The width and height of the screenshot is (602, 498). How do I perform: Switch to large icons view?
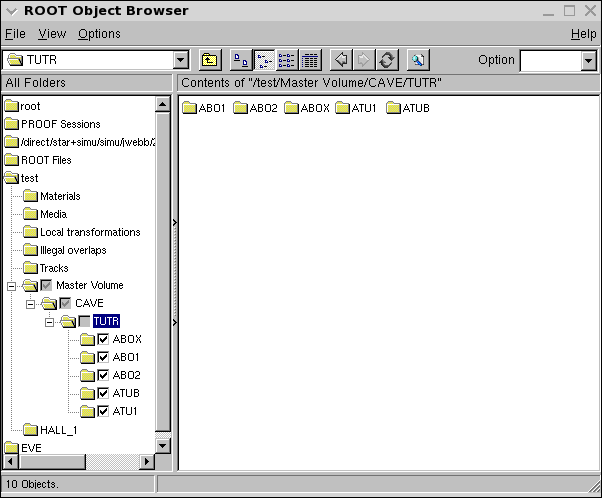[x=241, y=60]
